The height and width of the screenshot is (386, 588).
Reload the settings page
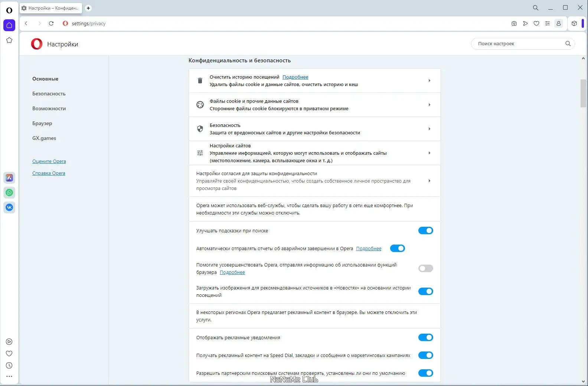point(51,23)
